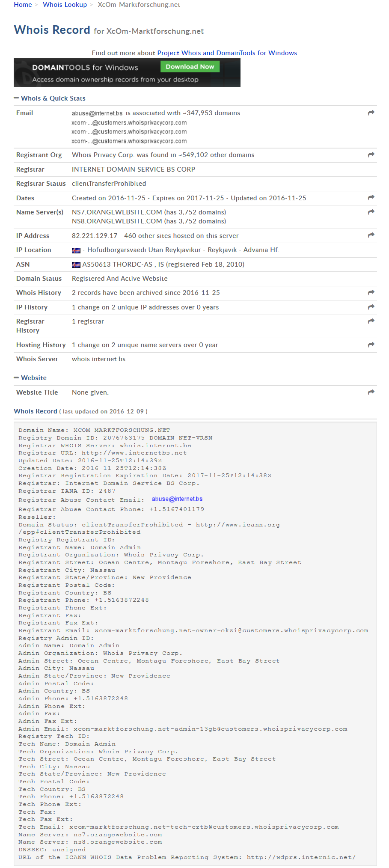The height and width of the screenshot is (868, 389).
Task: Open Hosting History arrow icon
Action: pyautogui.click(x=371, y=345)
